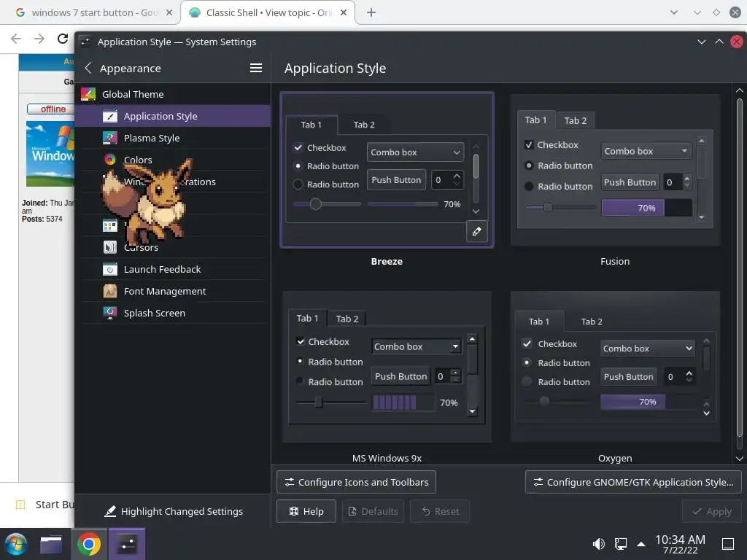Reload the Chrome page
Image resolution: width=747 pixels, height=560 pixels.
63,39
